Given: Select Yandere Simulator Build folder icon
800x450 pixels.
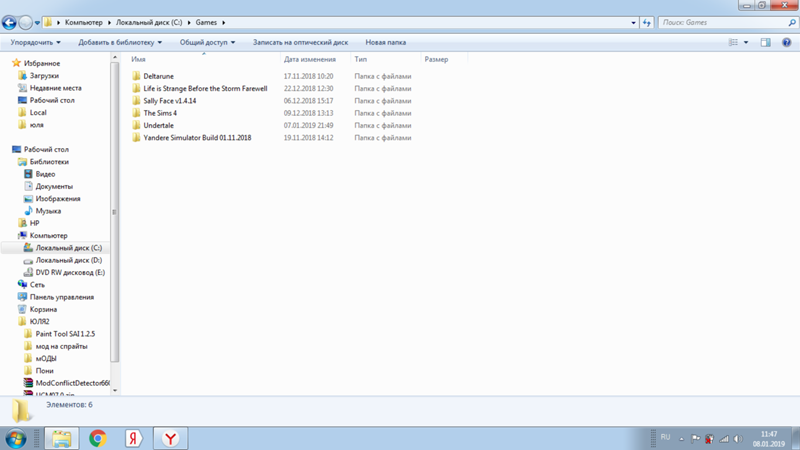Looking at the screenshot, I should [136, 137].
